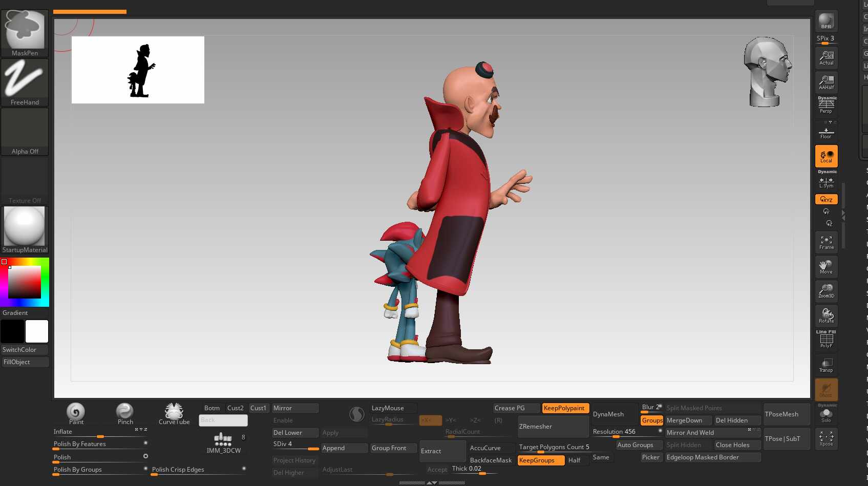Viewport: 868px width, 486px height.
Task: Toggle DynaMesh Groups option
Action: click(652, 420)
